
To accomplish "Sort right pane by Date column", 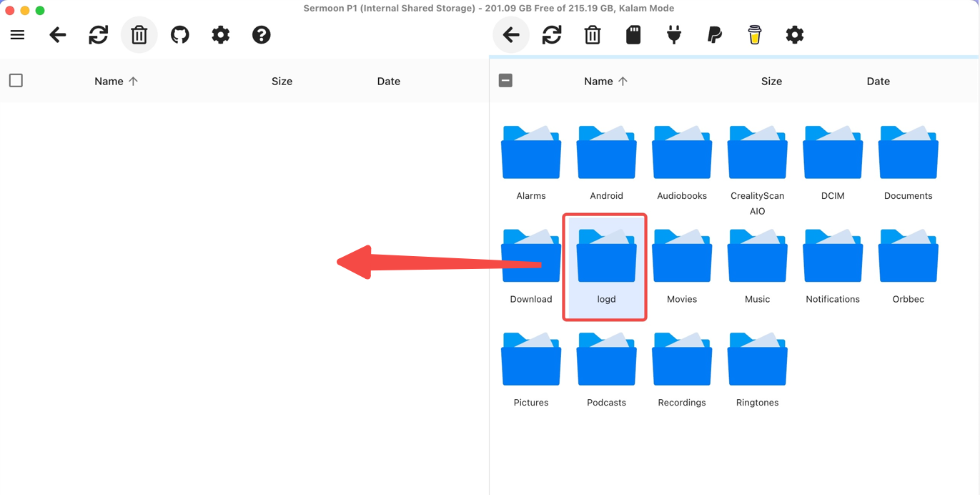I will (x=878, y=81).
